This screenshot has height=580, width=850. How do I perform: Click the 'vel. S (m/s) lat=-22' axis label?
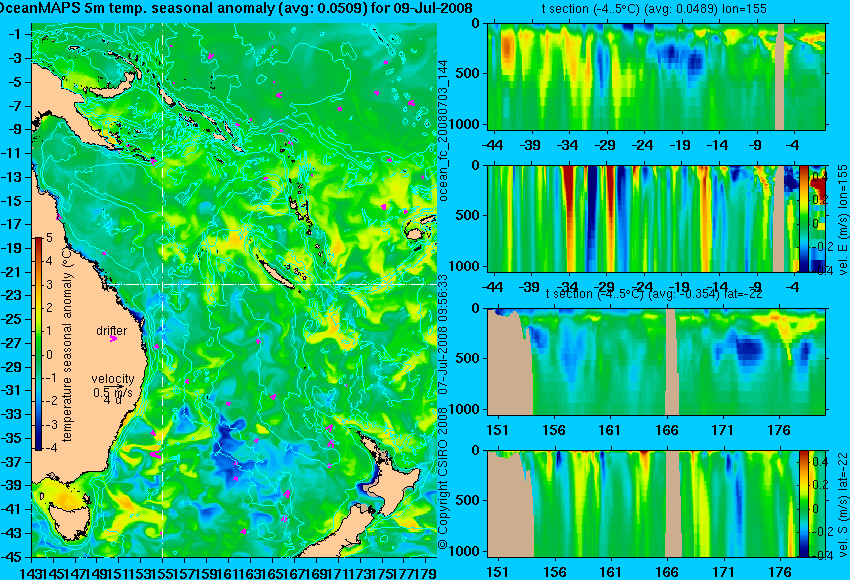pos(842,504)
